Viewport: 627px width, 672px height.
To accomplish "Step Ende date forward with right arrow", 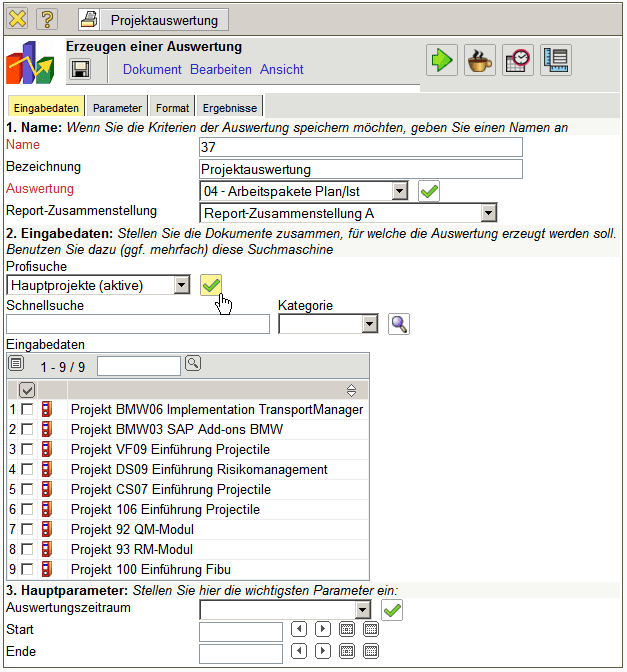I will click(323, 651).
